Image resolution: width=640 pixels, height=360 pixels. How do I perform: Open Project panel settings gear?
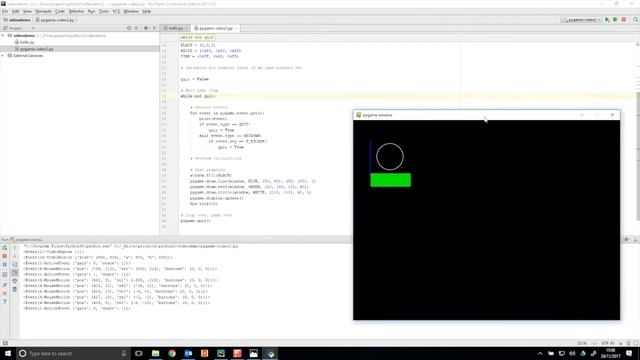point(146,28)
